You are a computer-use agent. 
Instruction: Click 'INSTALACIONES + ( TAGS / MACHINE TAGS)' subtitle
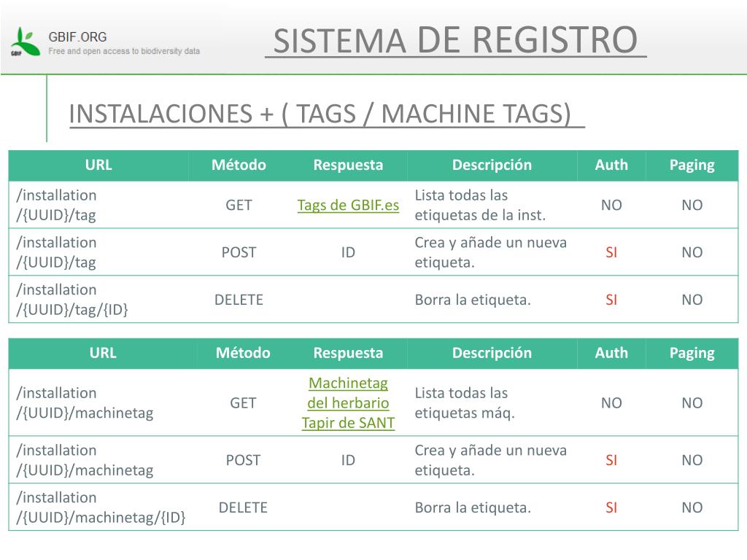(x=320, y=114)
